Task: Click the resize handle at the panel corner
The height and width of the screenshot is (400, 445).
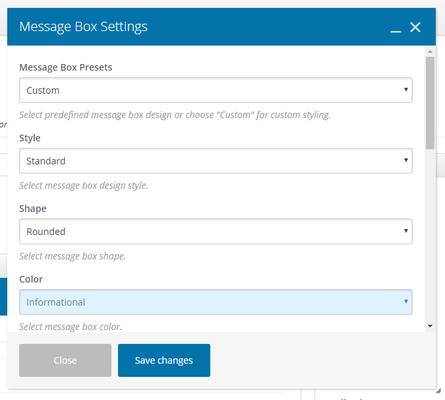Action: click(438, 391)
